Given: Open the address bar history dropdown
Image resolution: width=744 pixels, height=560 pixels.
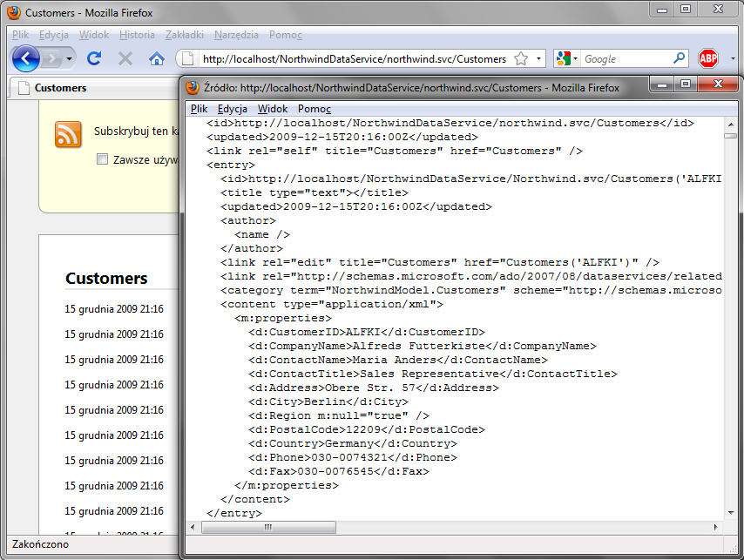Looking at the screenshot, I should (538, 59).
